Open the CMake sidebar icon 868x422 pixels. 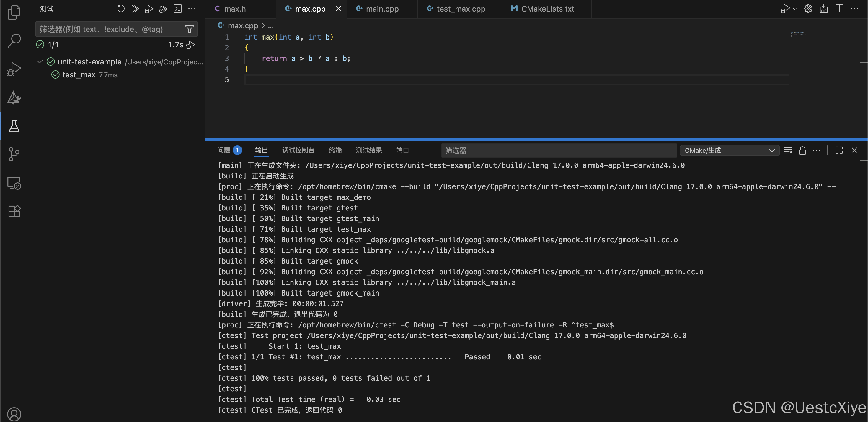coord(14,98)
